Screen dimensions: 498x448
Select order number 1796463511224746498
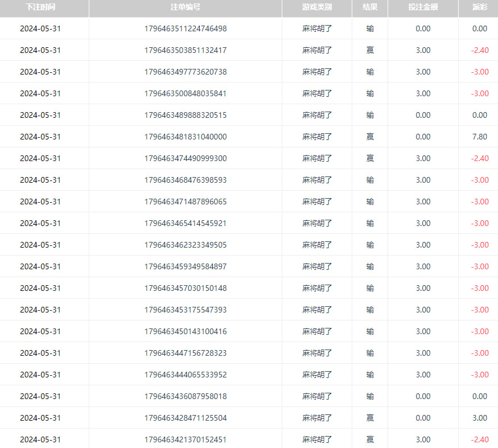(x=185, y=28)
